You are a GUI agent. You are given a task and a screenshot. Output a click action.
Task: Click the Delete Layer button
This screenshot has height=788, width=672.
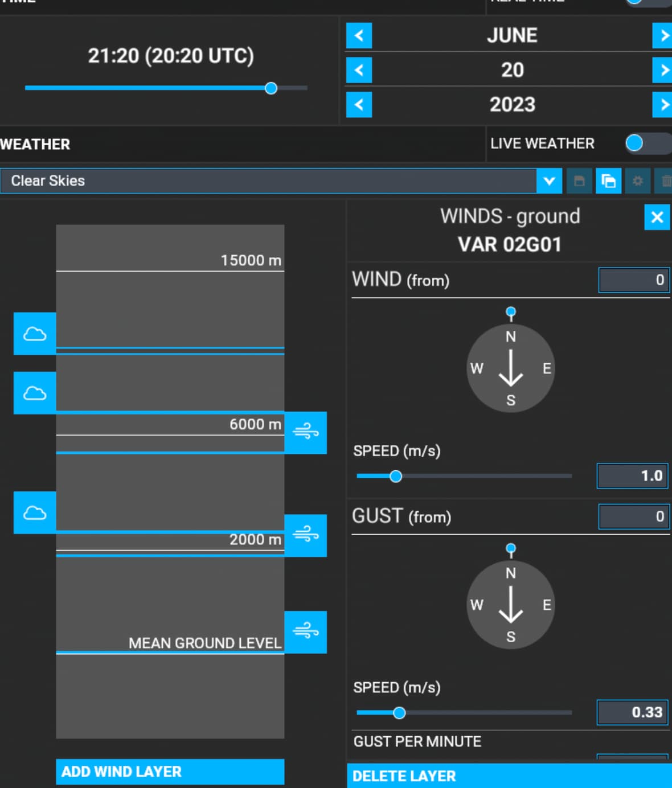pos(509,775)
